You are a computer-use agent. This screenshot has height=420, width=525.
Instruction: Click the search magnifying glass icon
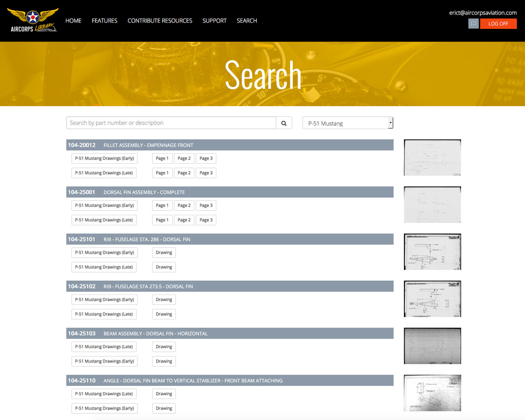click(284, 122)
